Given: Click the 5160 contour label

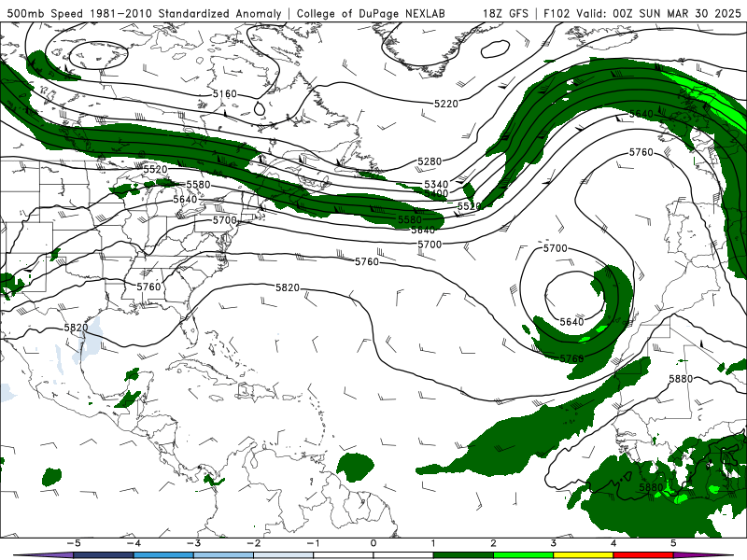Looking at the screenshot, I should (x=224, y=94).
